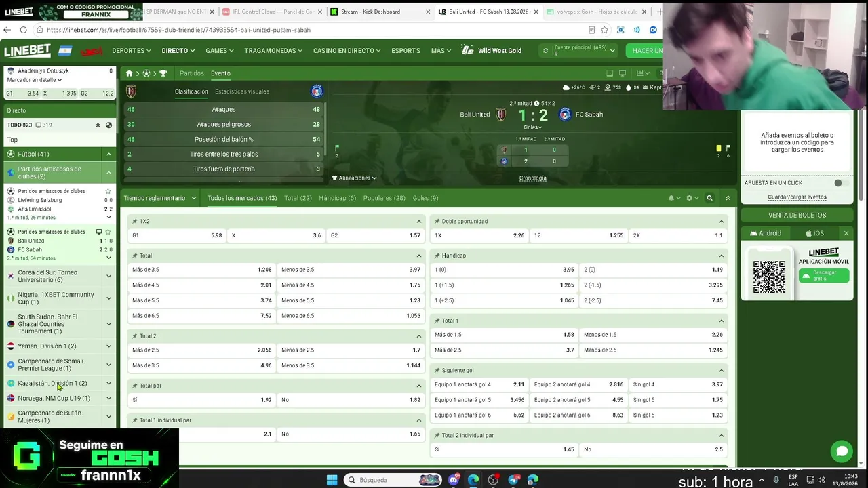
Task: Pin the Siguiente gol market
Action: pos(437,371)
